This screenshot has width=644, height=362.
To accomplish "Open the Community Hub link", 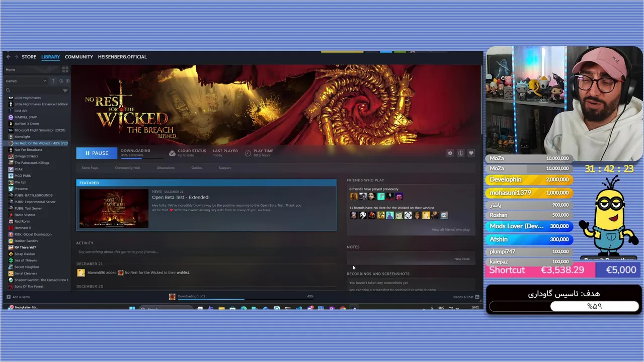I will tap(127, 168).
